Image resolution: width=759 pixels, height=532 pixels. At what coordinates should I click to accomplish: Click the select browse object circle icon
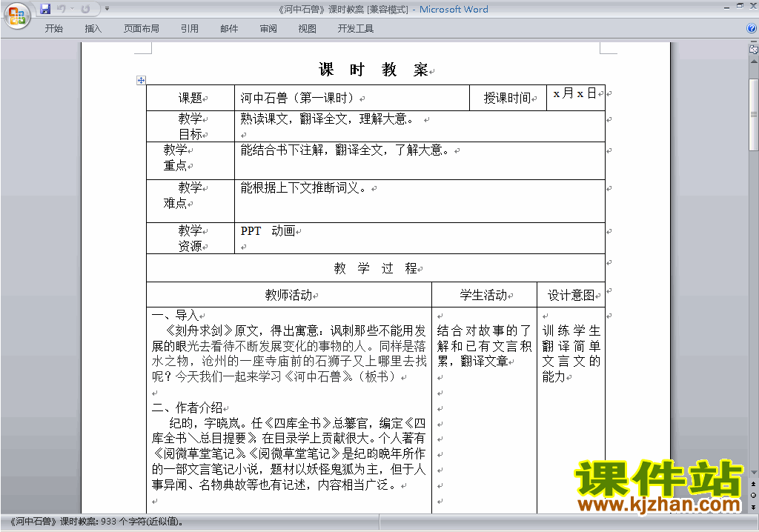(x=754, y=495)
